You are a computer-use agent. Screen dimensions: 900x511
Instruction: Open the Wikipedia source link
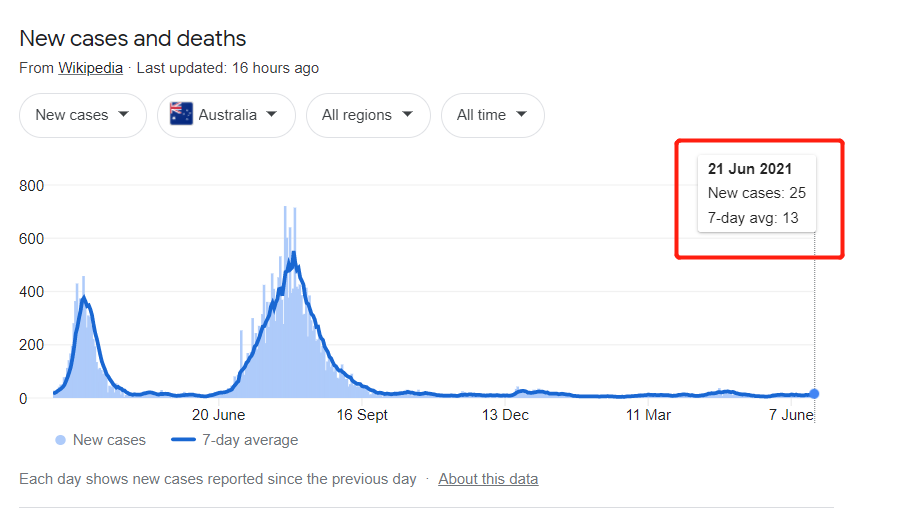pos(90,68)
